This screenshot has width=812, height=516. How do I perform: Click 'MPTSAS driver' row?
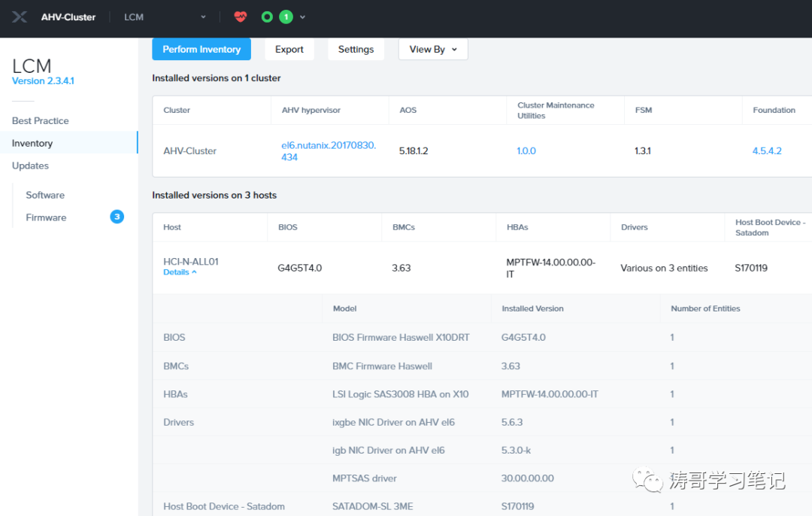click(365, 478)
